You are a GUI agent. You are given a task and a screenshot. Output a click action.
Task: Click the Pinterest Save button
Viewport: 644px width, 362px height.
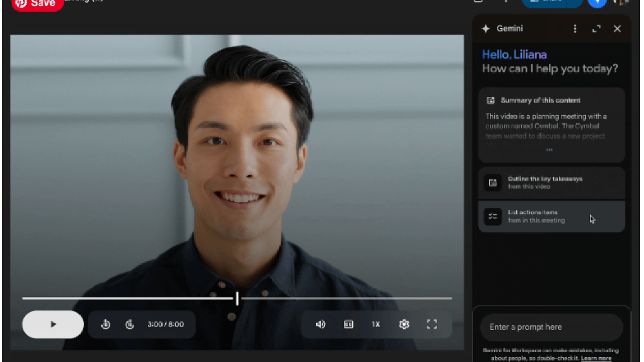pyautogui.click(x=37, y=4)
